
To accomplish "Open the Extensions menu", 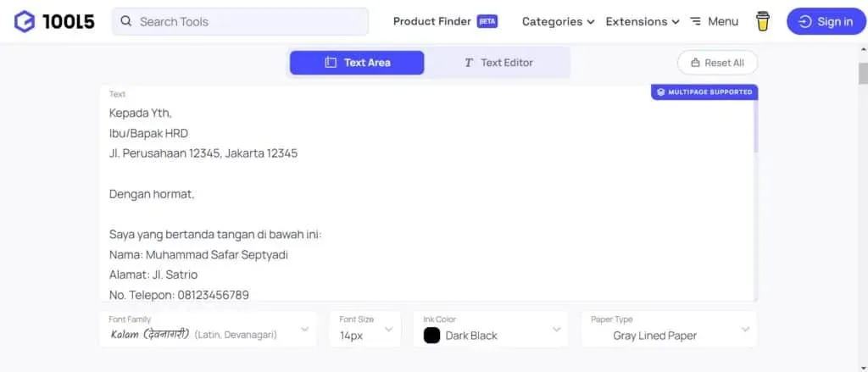I will point(643,22).
